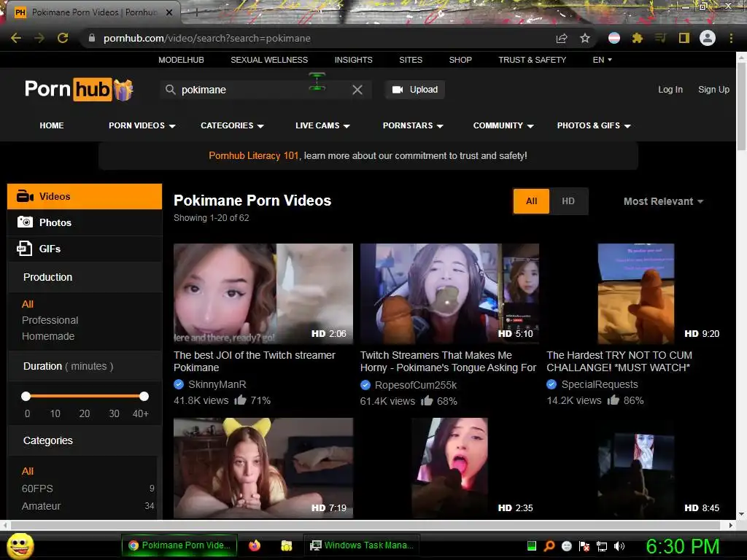Open the file folder icon on taskbar
Image resolution: width=747 pixels, height=560 pixels.
tap(286, 545)
